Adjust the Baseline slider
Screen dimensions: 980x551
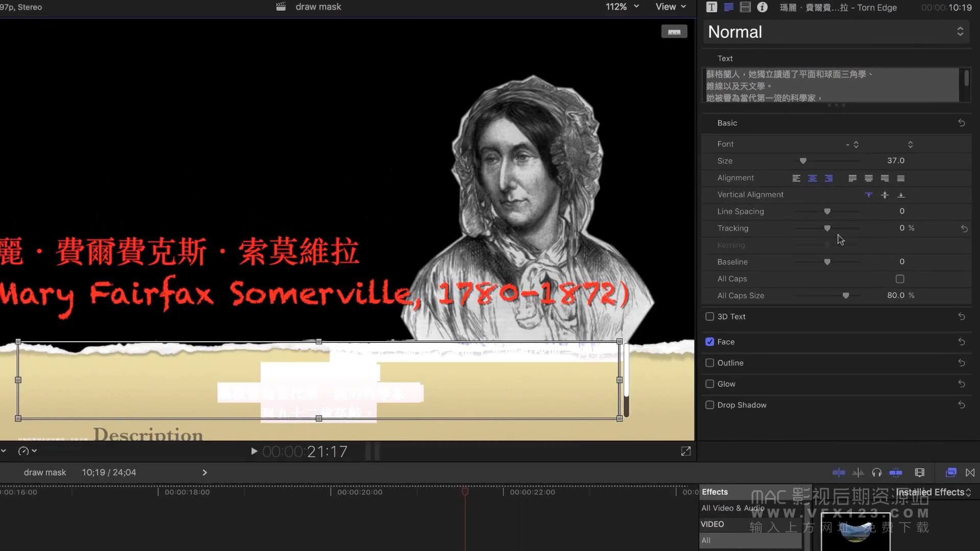(827, 262)
